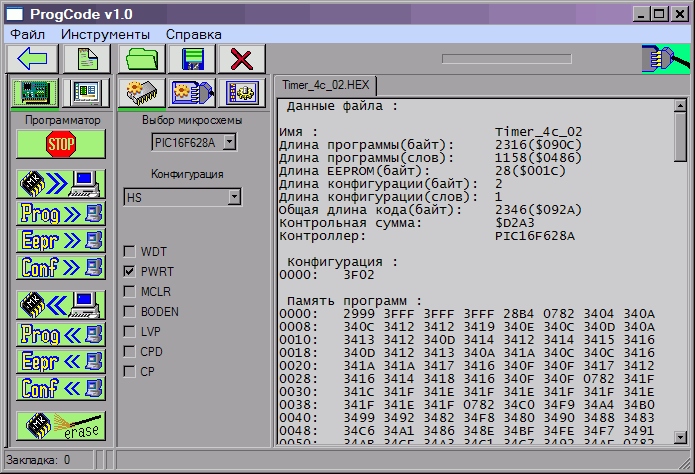Click hex address row 0000: in program memory
Screen dimensions: 695x474
(x=298, y=314)
